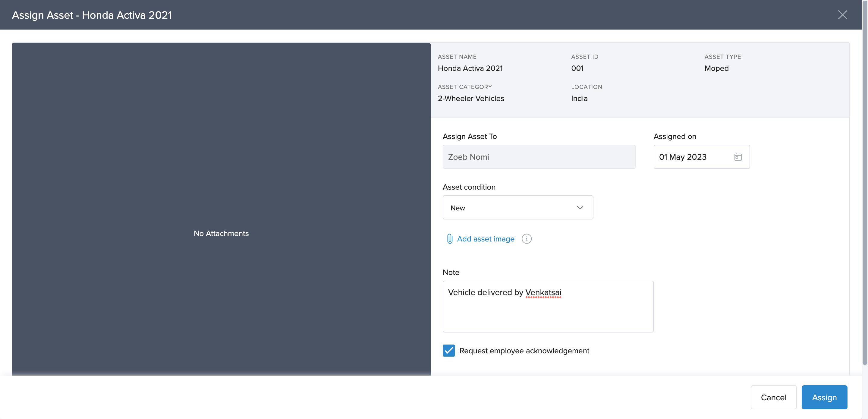Click the Add asset image link
This screenshot has height=419, width=868.
point(485,239)
